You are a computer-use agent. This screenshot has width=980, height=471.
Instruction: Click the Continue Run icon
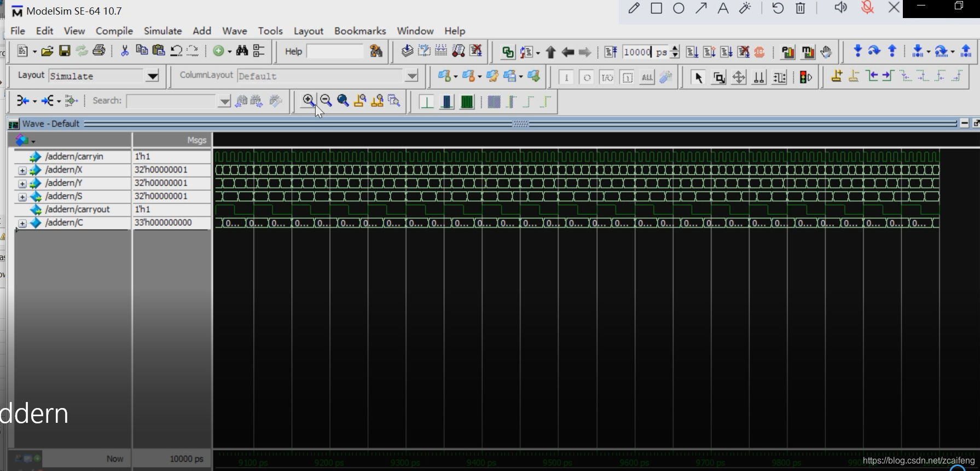[709, 52]
